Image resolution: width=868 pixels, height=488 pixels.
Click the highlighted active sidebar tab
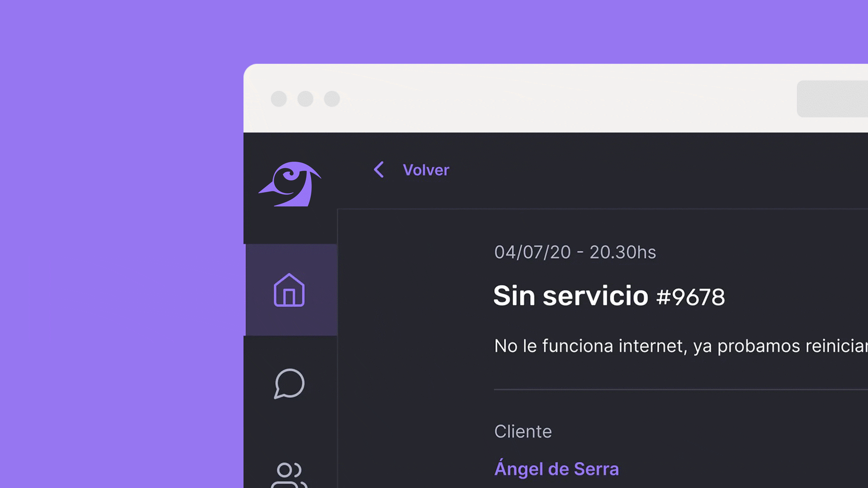[291, 290]
